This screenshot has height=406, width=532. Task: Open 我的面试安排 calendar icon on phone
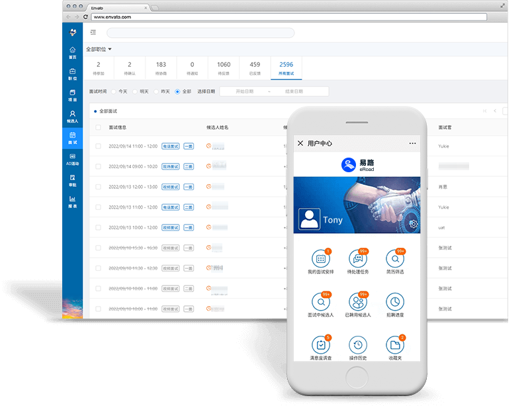[x=320, y=260]
